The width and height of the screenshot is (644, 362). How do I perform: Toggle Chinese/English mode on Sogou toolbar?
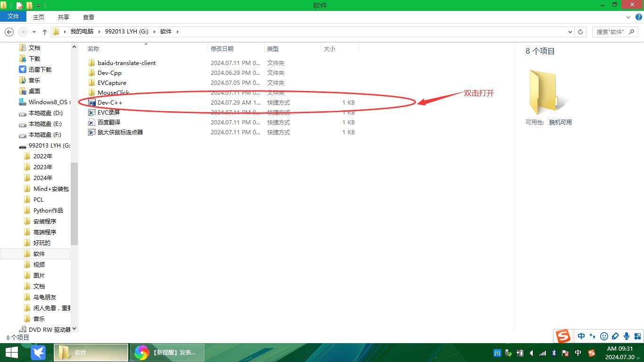(x=581, y=336)
